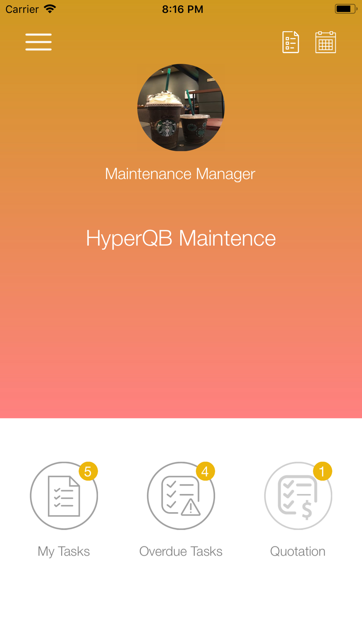Open the task list document icon
The image size is (362, 644).
tap(291, 42)
